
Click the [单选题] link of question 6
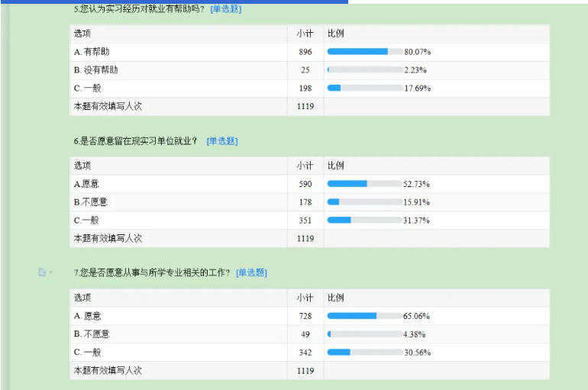point(222,141)
